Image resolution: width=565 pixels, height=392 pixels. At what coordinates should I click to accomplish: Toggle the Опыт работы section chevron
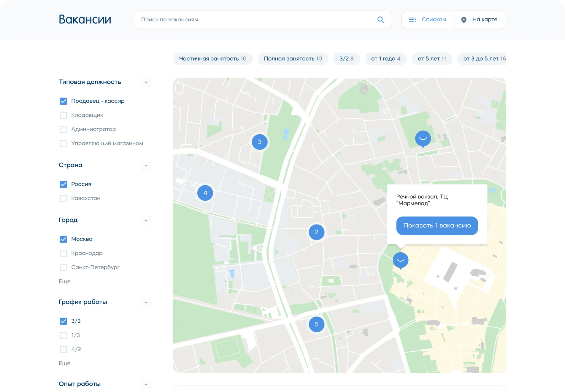tap(146, 384)
